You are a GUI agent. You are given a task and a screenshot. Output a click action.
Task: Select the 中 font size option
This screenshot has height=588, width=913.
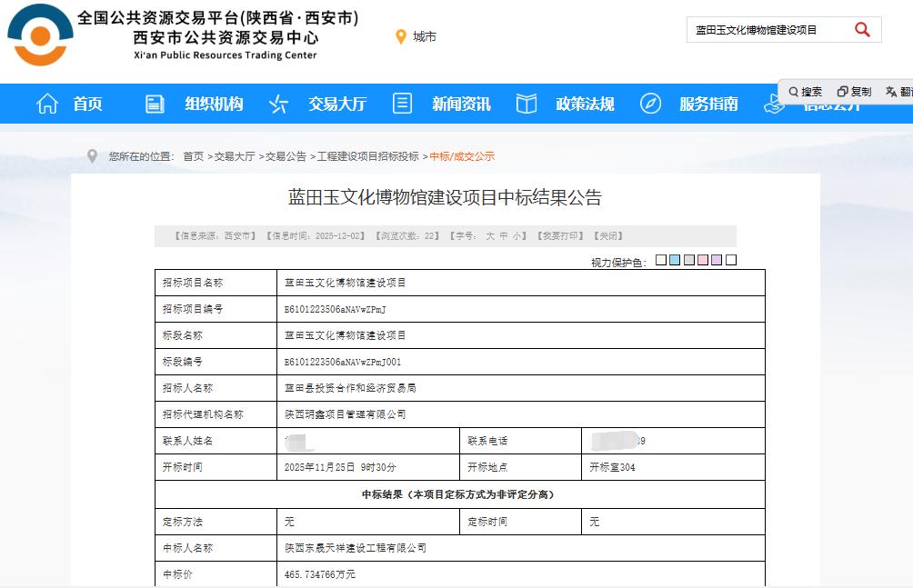click(x=506, y=236)
